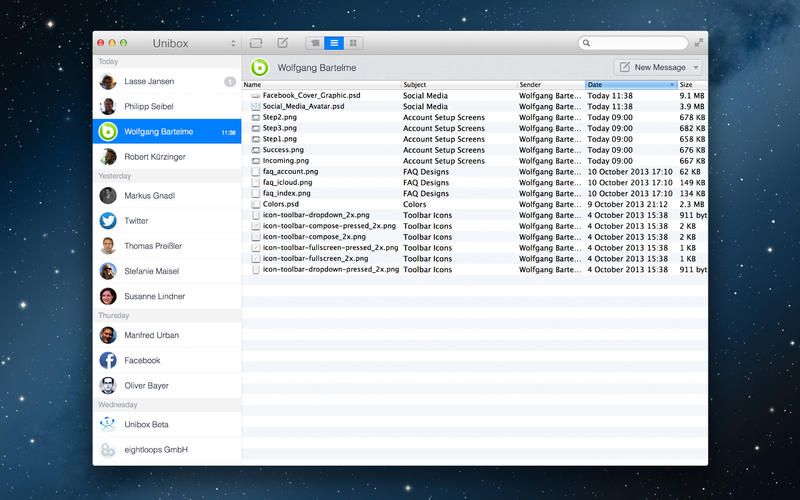Open the Twitter contact icon

click(108, 221)
